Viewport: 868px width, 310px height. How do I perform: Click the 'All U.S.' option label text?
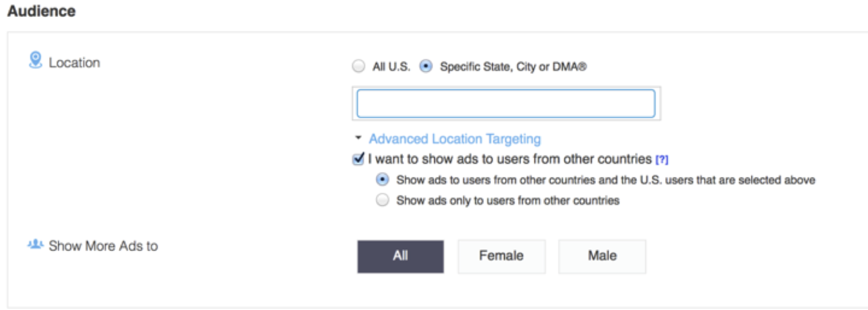pos(391,67)
